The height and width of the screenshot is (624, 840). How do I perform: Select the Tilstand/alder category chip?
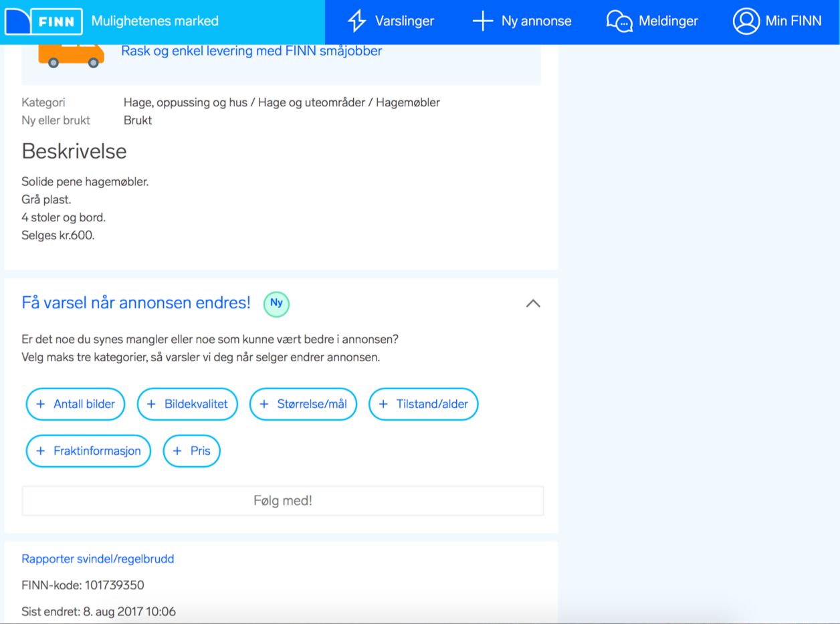tap(423, 404)
